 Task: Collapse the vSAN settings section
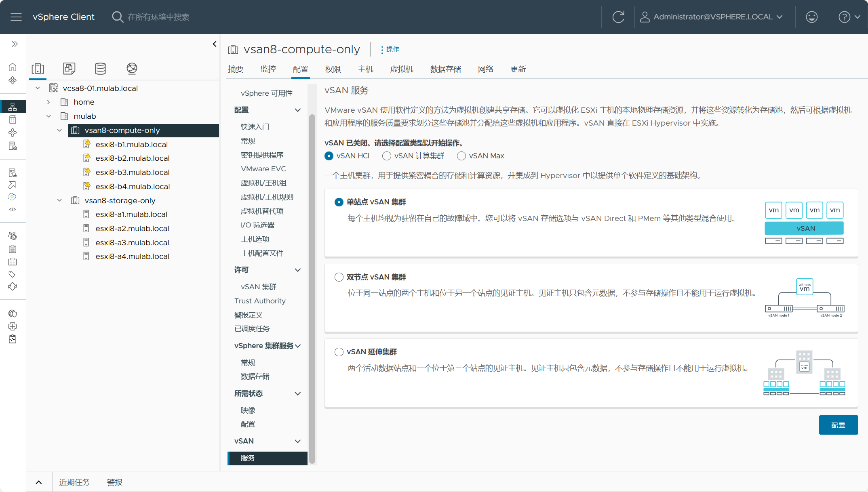point(297,441)
